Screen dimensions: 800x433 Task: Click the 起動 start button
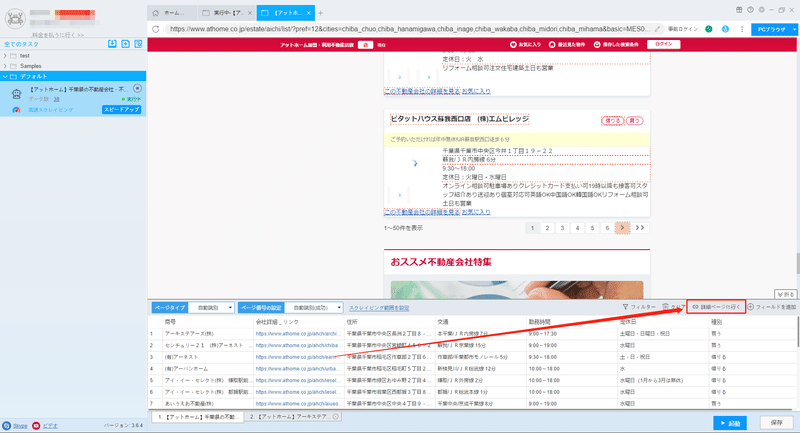730,423
